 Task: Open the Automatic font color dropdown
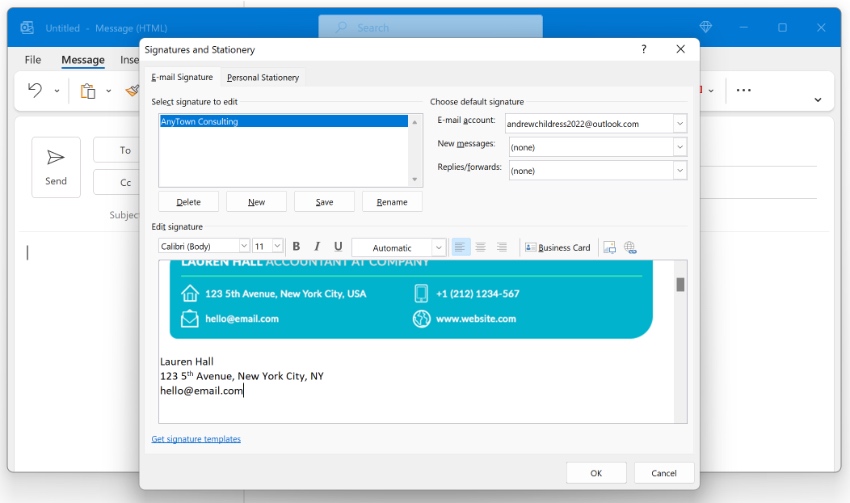[x=439, y=248]
